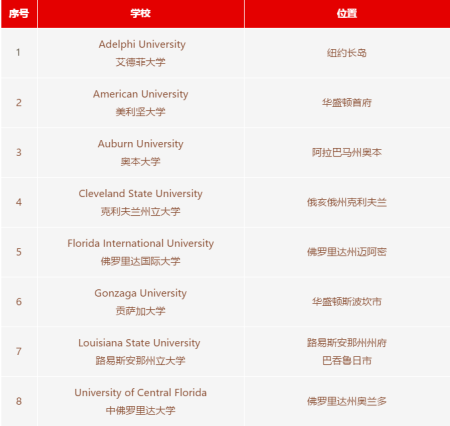Click the 学校 column header

coord(141,14)
